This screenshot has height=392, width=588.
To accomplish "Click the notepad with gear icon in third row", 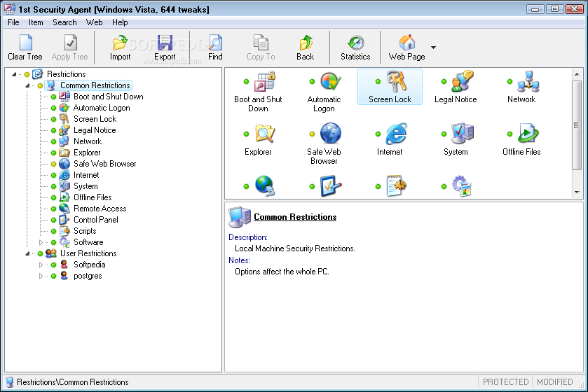I will click(397, 185).
